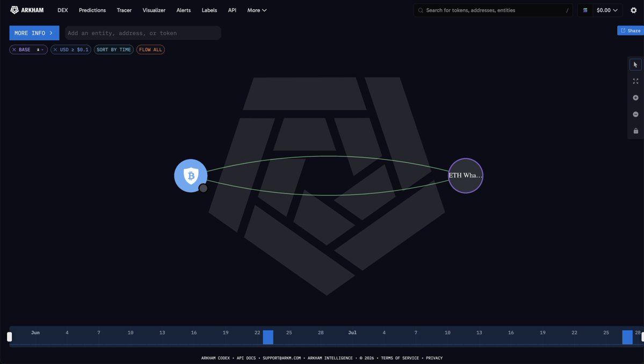Open ARKHAM INTELLIGENCE footer link
The width and height of the screenshot is (644, 364).
[x=330, y=358]
